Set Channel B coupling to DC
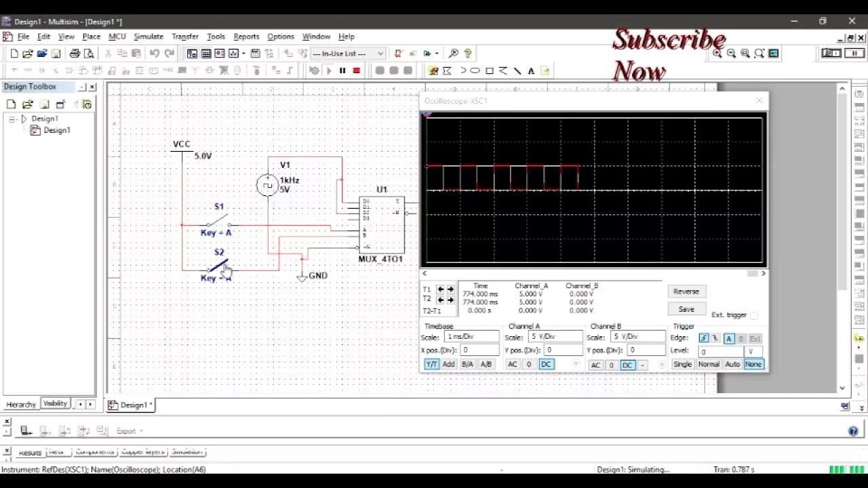This screenshot has height=488, width=868. (x=627, y=365)
